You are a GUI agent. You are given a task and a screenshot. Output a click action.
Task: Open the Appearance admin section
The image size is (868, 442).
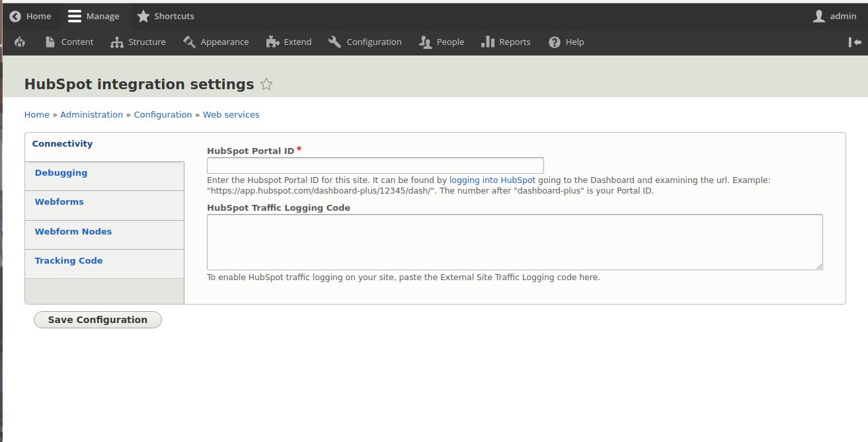pyautogui.click(x=216, y=42)
